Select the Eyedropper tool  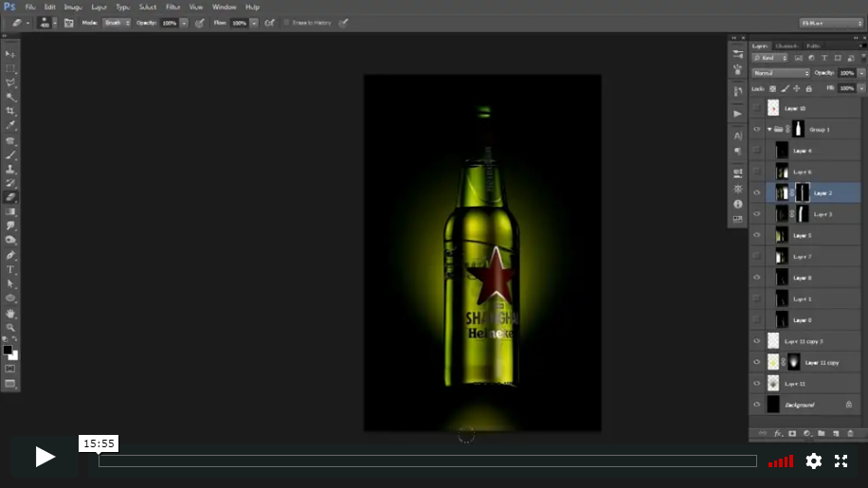[10, 126]
